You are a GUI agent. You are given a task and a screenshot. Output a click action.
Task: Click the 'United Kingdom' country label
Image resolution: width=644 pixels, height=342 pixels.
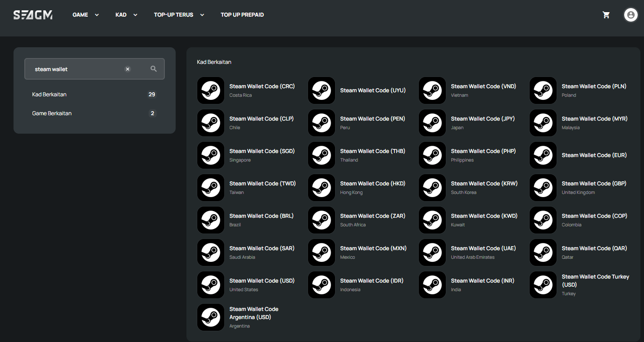click(578, 193)
